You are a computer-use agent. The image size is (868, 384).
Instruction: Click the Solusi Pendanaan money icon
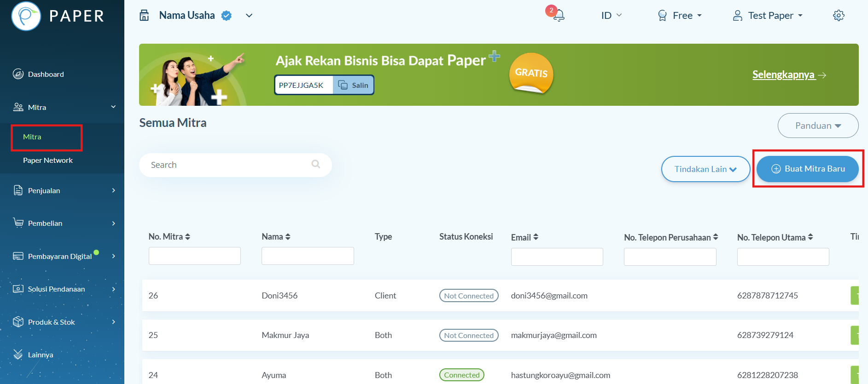(x=18, y=289)
